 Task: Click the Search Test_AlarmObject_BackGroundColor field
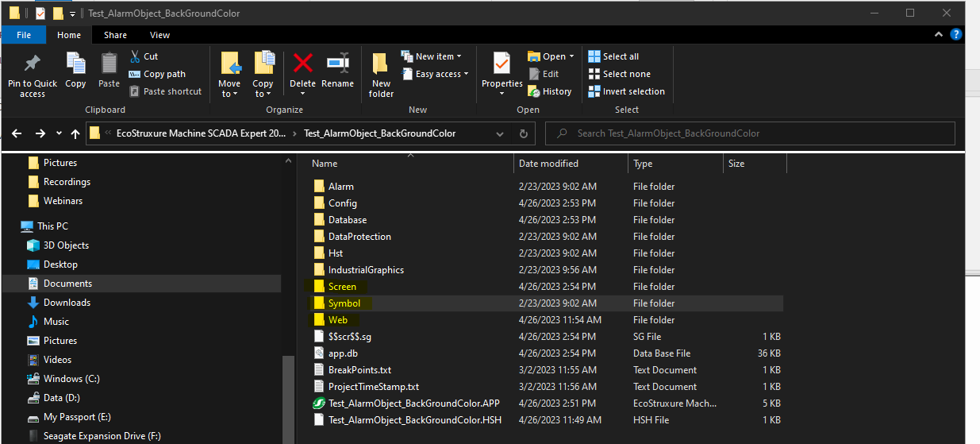[x=748, y=133]
